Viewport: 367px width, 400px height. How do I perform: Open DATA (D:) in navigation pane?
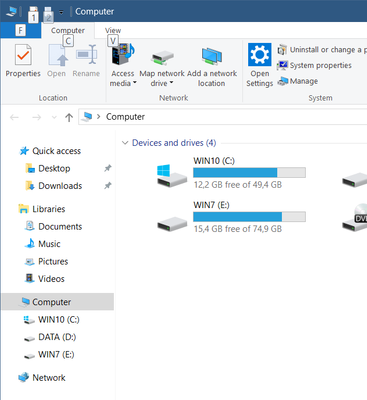pos(57,337)
